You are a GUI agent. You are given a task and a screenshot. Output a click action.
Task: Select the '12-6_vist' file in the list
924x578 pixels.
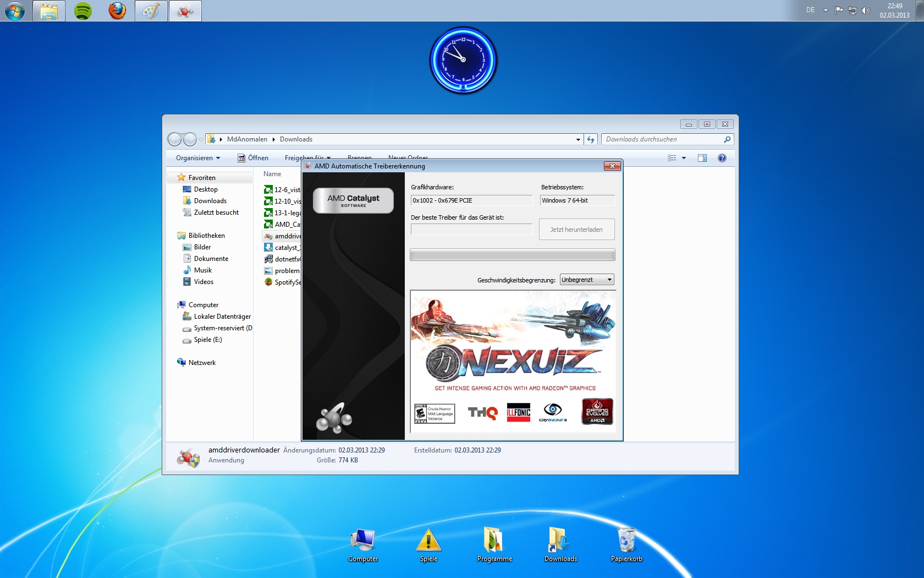tap(282, 190)
